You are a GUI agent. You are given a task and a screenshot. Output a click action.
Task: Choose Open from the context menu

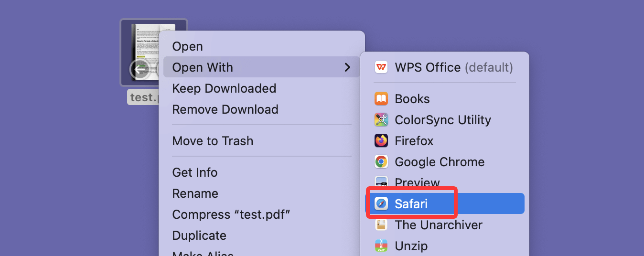(x=262, y=46)
